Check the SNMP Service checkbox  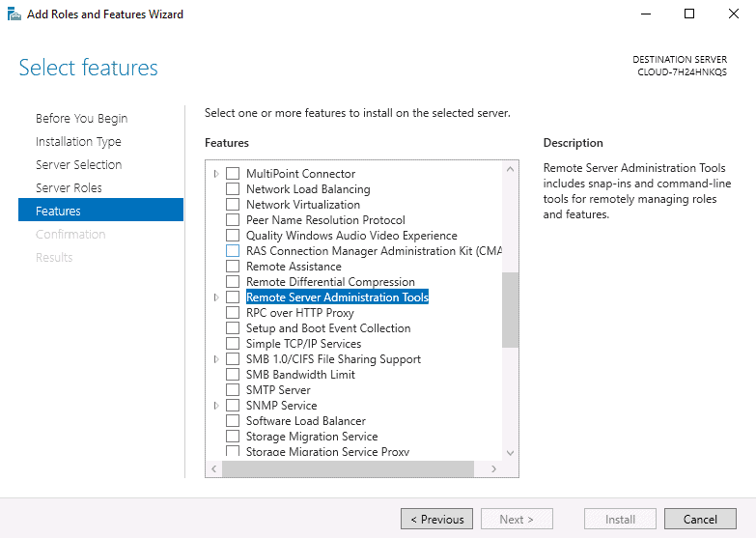coord(233,405)
